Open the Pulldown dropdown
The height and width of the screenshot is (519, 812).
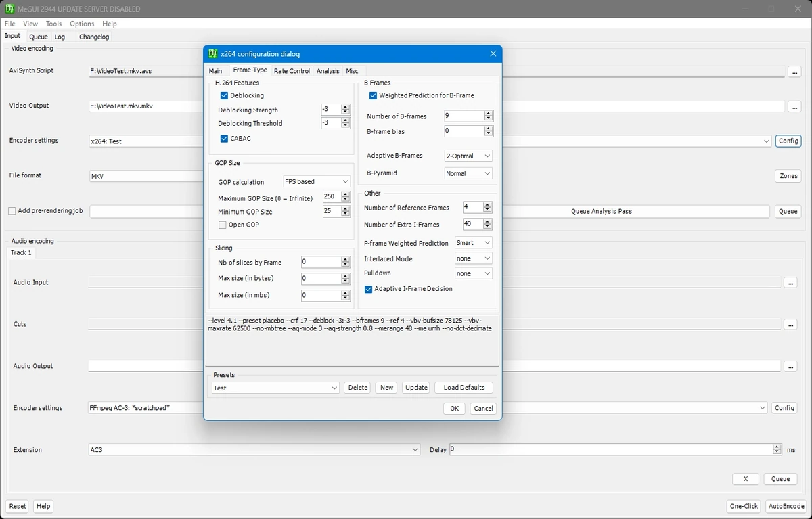click(x=474, y=273)
